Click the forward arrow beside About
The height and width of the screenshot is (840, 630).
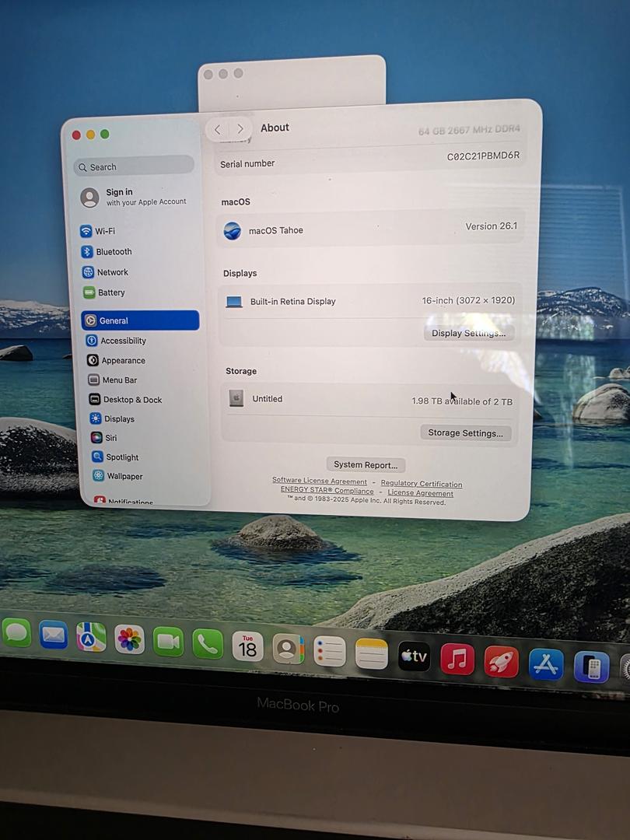click(240, 129)
